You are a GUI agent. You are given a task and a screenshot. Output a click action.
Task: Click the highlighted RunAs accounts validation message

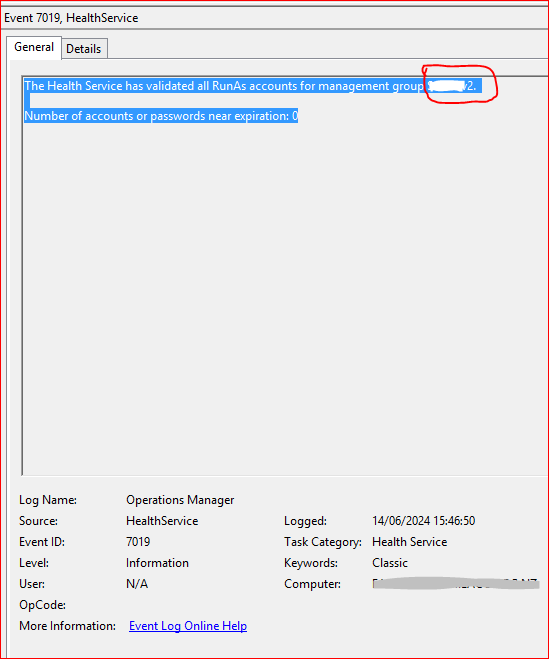pos(250,86)
